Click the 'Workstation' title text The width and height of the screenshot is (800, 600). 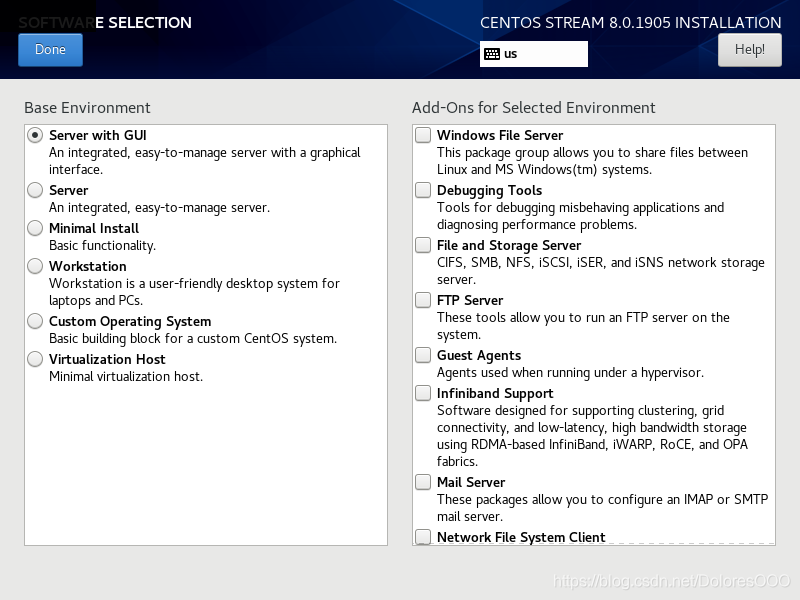tap(88, 266)
